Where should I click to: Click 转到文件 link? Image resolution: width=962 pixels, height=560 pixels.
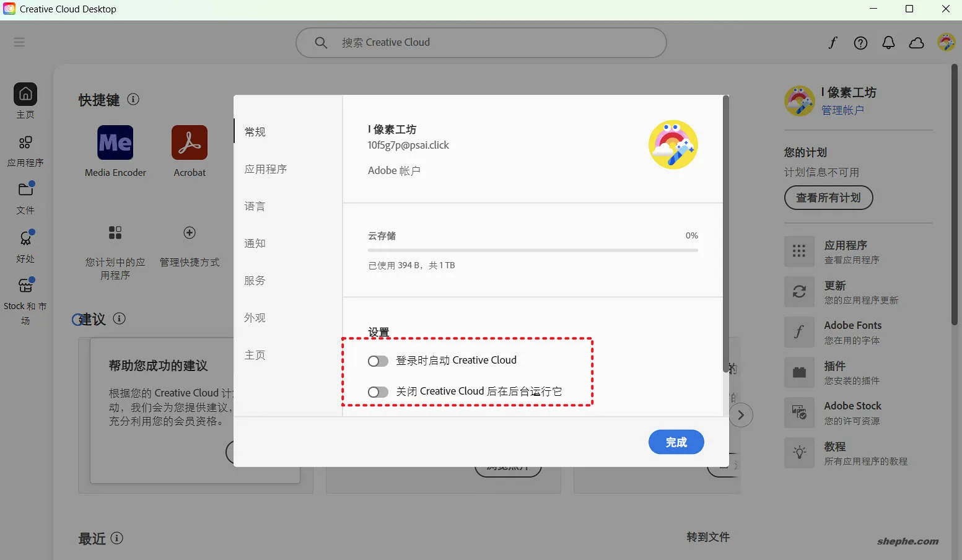[708, 537]
